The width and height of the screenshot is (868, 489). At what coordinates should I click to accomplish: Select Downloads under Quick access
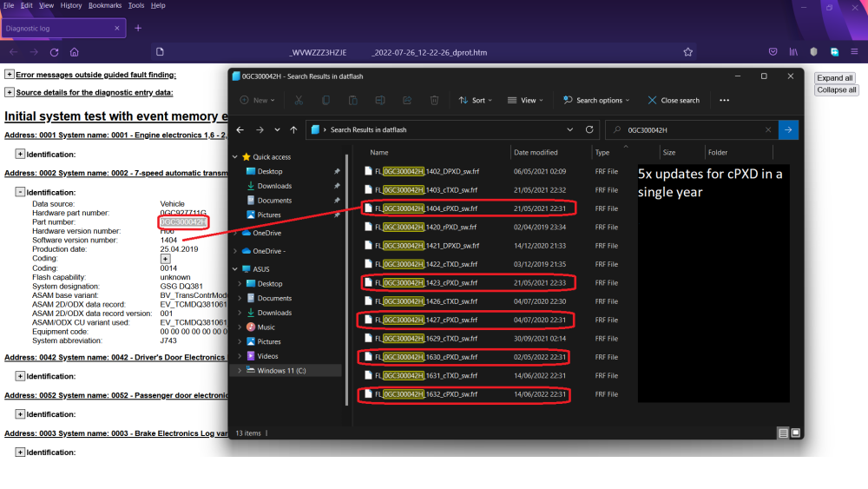pos(274,186)
